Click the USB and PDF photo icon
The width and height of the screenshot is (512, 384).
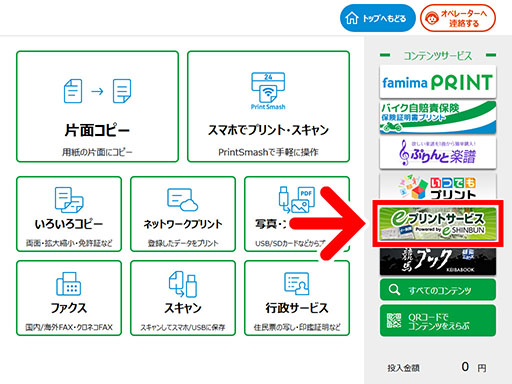tap(297, 199)
